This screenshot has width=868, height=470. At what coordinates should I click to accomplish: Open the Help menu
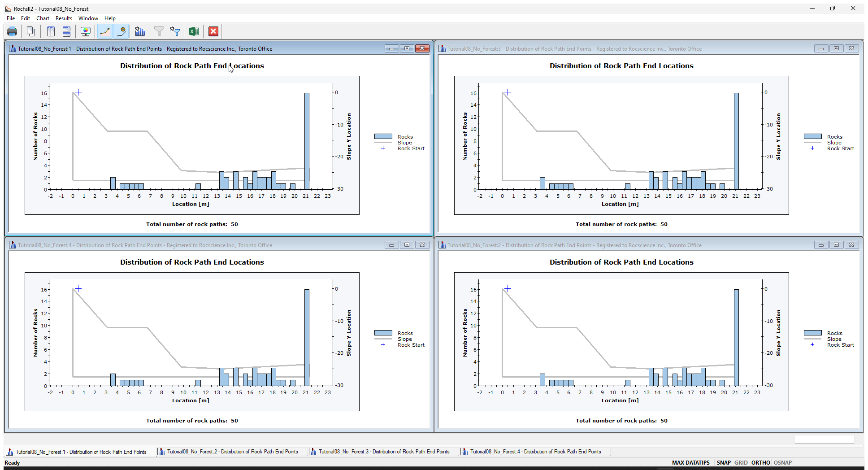tap(110, 18)
